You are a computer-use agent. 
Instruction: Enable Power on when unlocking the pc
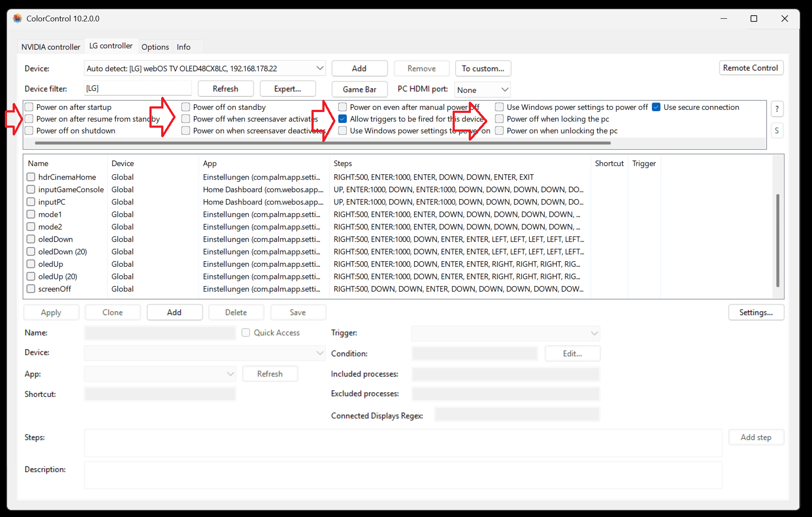click(500, 130)
